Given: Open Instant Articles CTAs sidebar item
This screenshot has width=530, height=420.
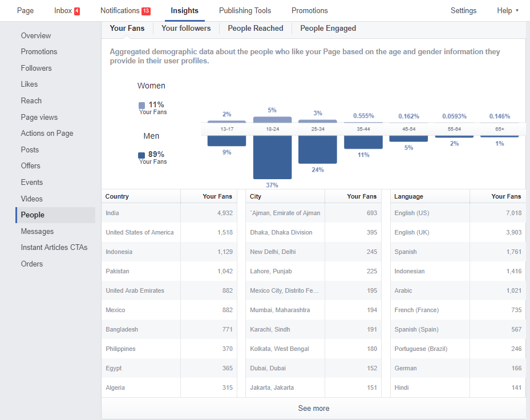Looking at the screenshot, I should tap(54, 248).
